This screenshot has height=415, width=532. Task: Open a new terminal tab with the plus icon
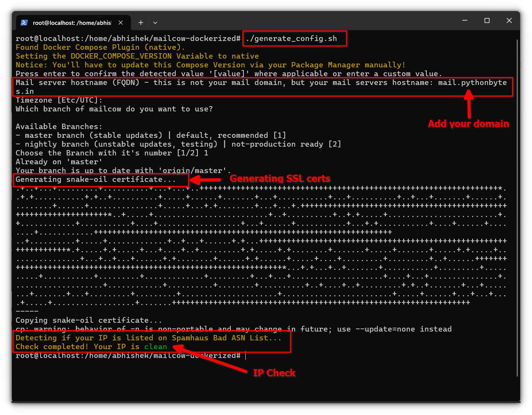point(140,23)
